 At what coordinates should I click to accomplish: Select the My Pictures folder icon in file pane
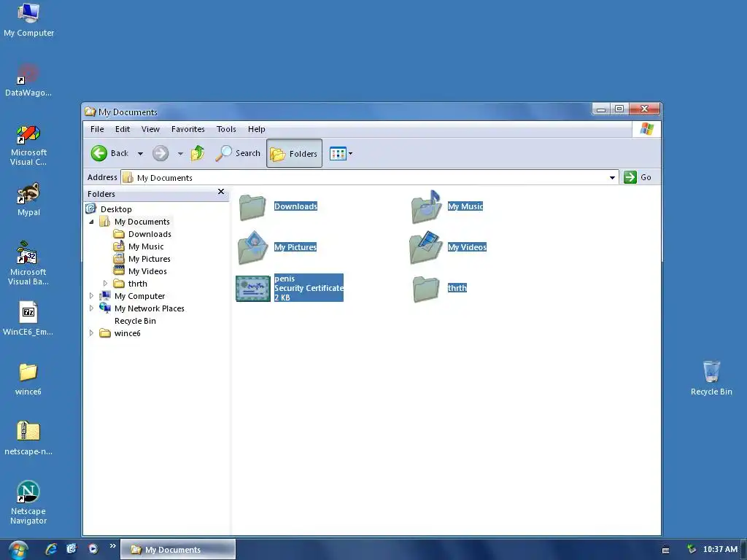click(x=252, y=248)
